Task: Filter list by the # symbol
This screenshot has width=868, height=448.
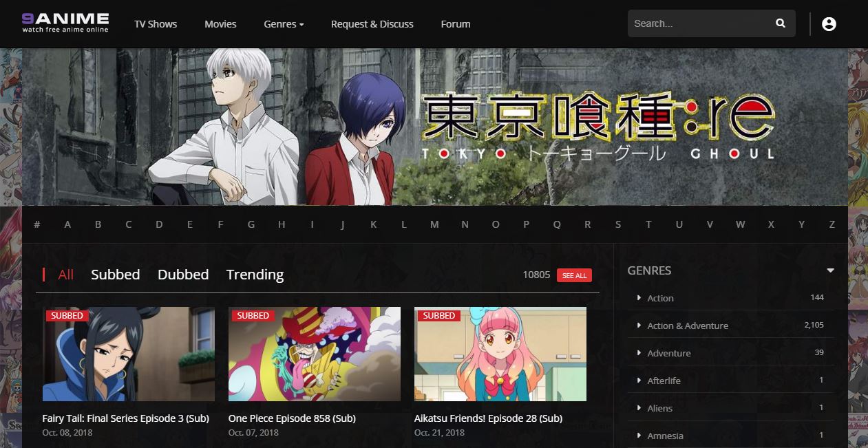Action: tap(37, 224)
